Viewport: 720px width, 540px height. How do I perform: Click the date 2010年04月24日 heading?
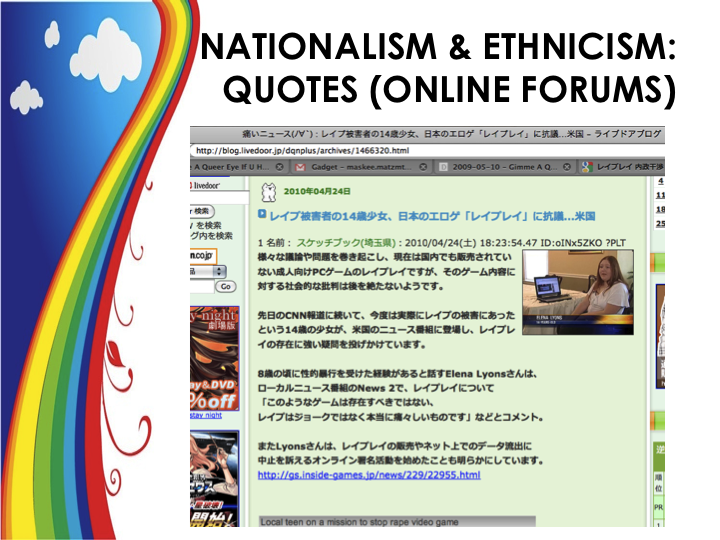[x=317, y=191]
